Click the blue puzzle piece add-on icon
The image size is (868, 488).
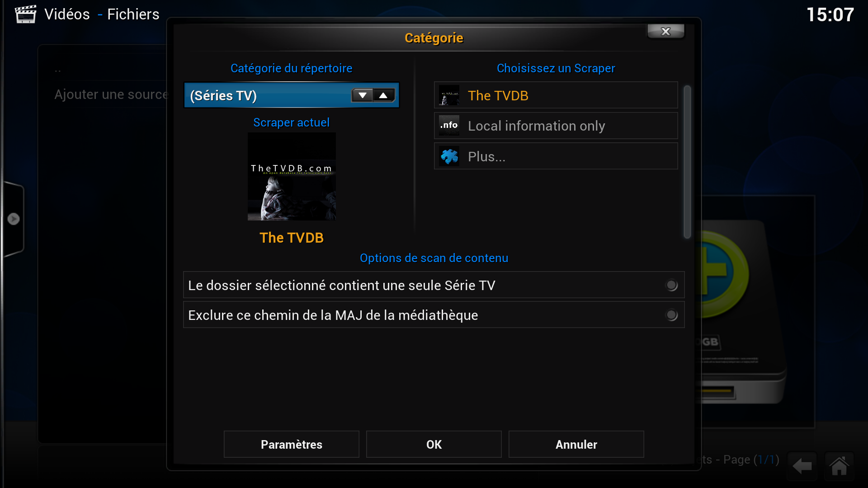click(449, 156)
